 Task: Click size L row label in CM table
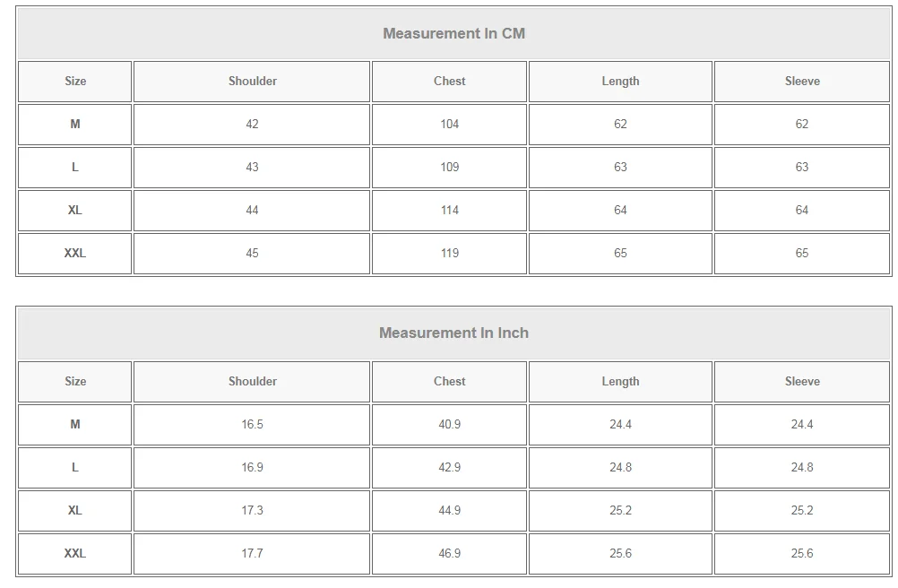coord(75,168)
